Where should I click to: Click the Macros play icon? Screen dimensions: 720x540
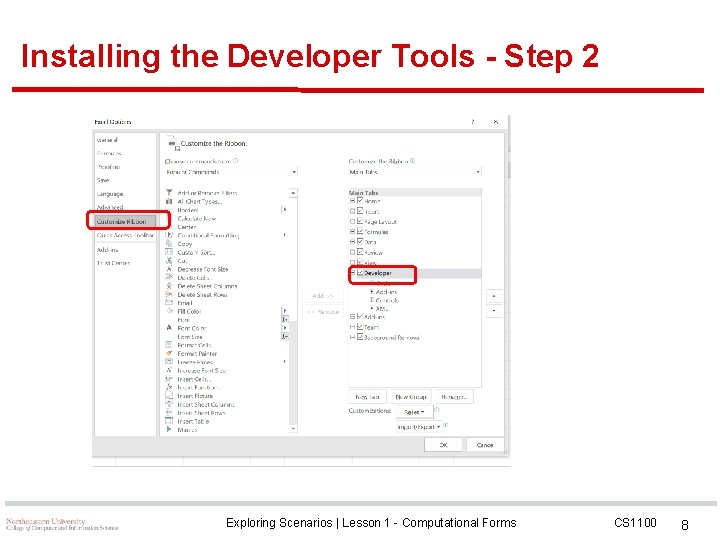pyautogui.click(x=169, y=429)
